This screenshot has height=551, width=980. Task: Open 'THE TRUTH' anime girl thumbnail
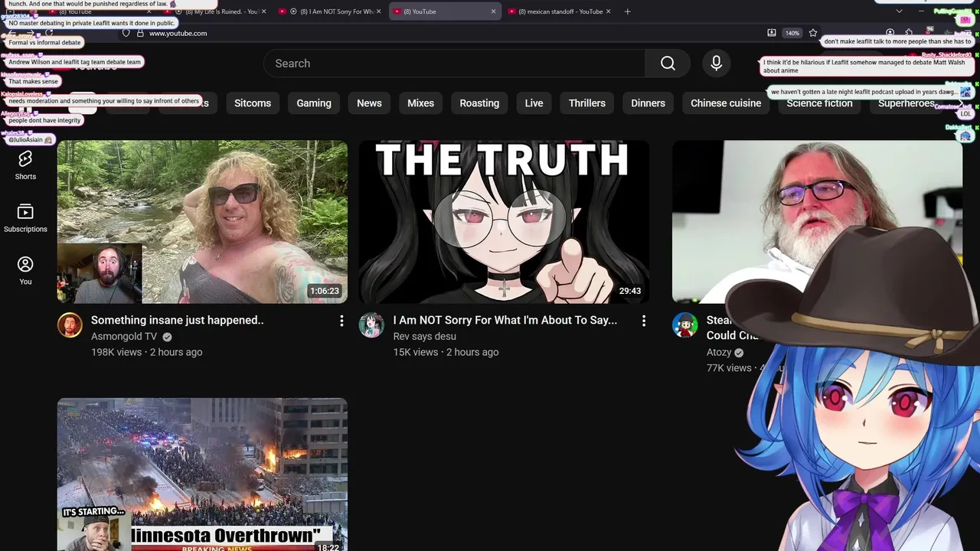pyautogui.click(x=504, y=222)
